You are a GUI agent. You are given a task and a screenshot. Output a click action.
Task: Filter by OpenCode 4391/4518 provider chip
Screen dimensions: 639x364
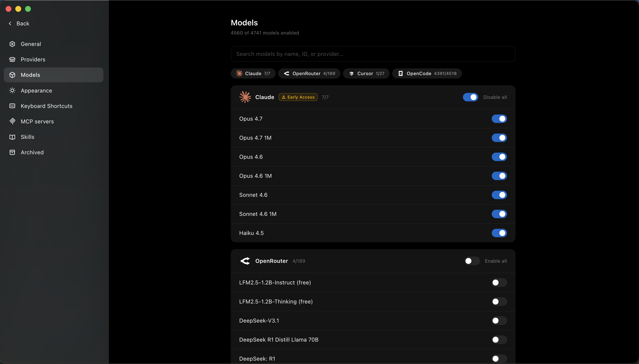click(427, 73)
